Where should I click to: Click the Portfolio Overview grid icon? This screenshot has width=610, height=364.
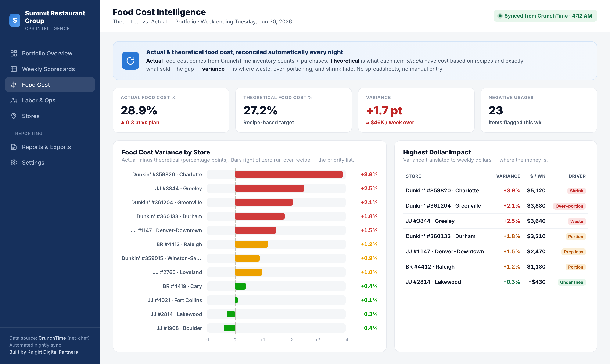pyautogui.click(x=14, y=54)
